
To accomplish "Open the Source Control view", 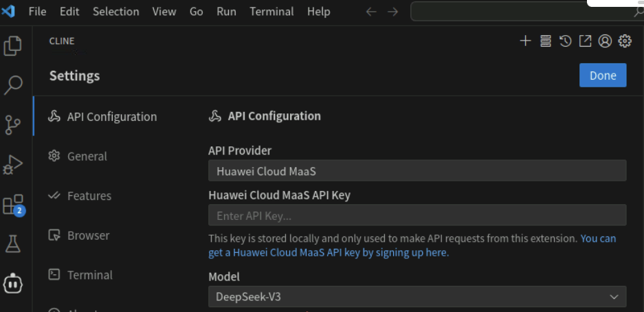I will point(13,124).
